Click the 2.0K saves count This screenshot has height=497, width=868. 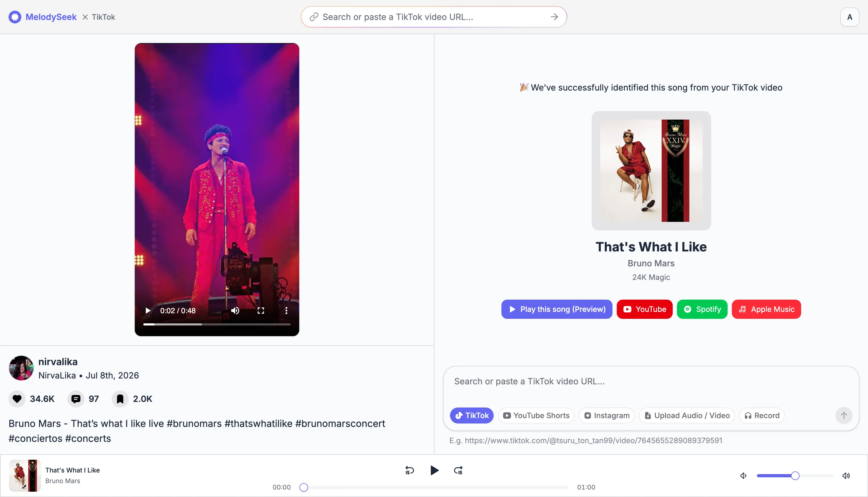pos(143,399)
